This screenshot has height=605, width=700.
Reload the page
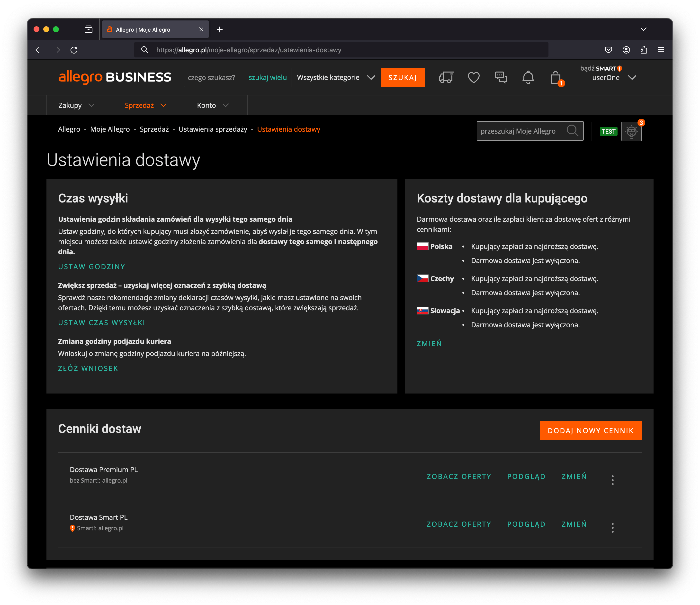coord(74,50)
